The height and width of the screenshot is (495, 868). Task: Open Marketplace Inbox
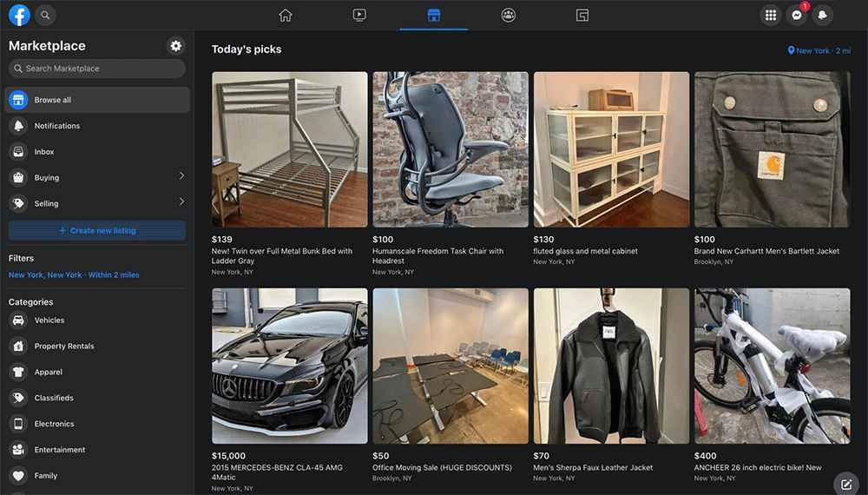click(x=44, y=152)
